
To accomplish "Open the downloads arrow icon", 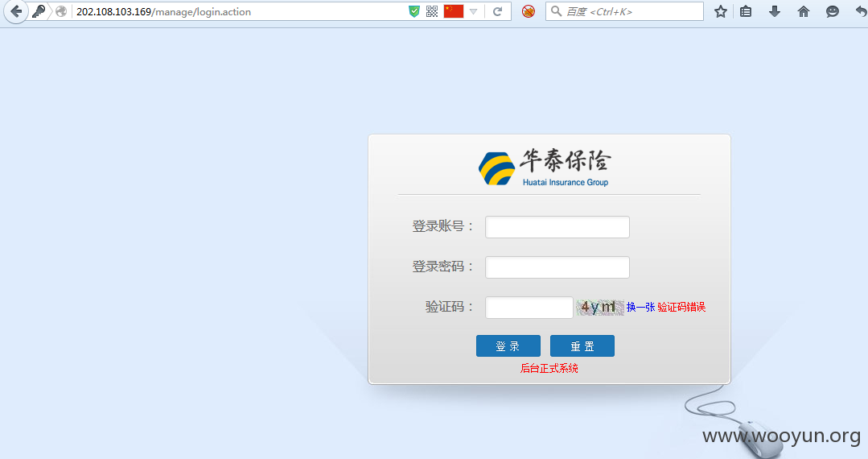I will (x=775, y=11).
